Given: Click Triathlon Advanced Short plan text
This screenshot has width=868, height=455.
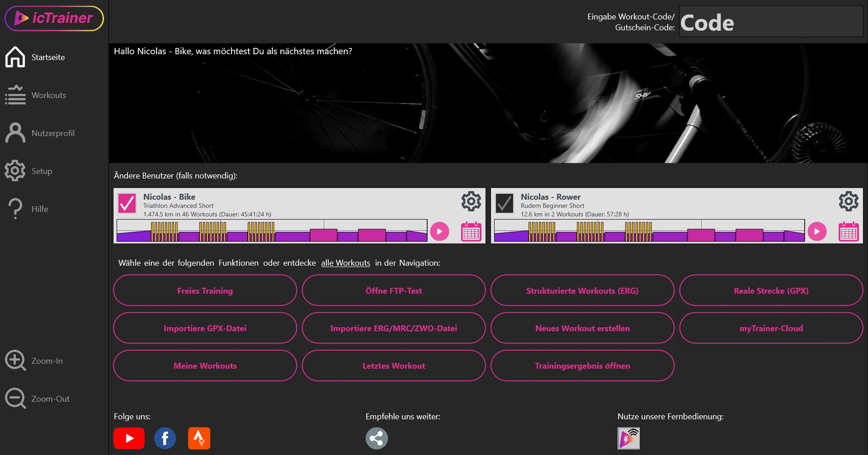Looking at the screenshot, I should (x=178, y=206).
